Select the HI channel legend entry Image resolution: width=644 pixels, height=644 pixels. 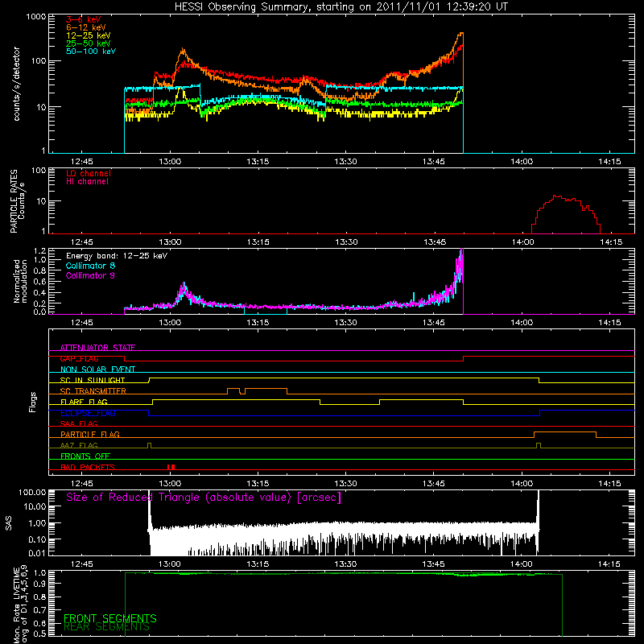point(87,182)
